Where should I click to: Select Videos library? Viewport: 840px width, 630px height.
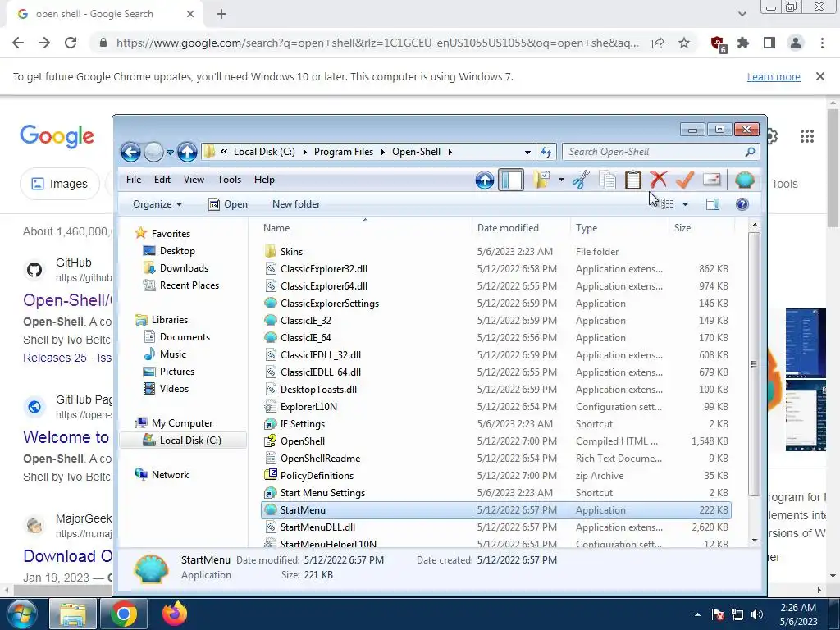pos(174,388)
